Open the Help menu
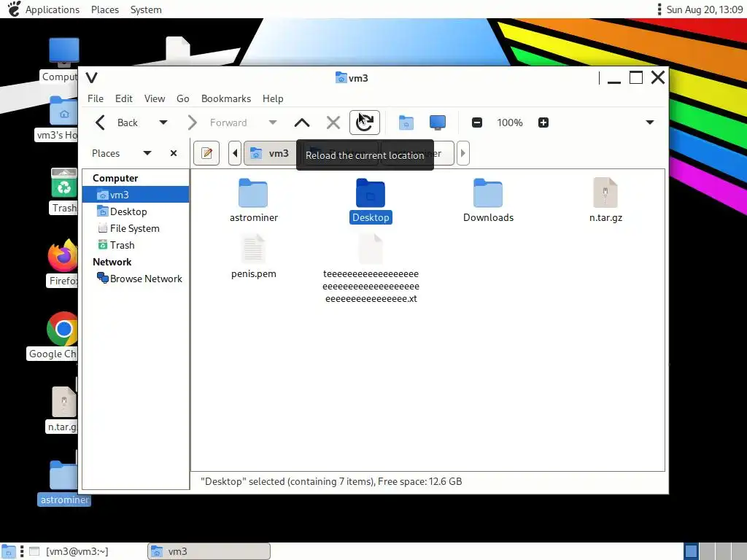The image size is (747, 560). [273, 98]
